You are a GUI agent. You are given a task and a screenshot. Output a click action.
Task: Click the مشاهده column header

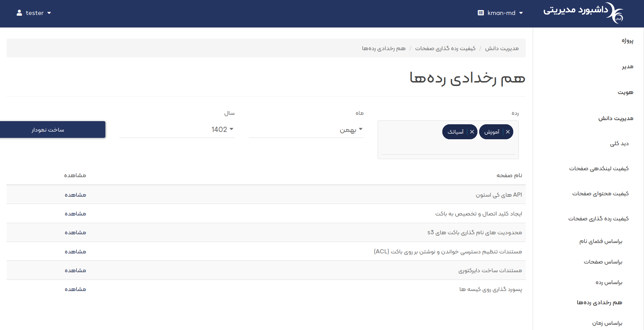pyautogui.click(x=75, y=175)
